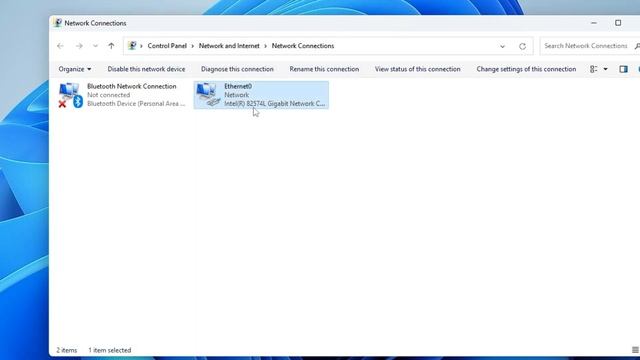
Task: Refresh the Network Connections view
Action: pos(522,46)
